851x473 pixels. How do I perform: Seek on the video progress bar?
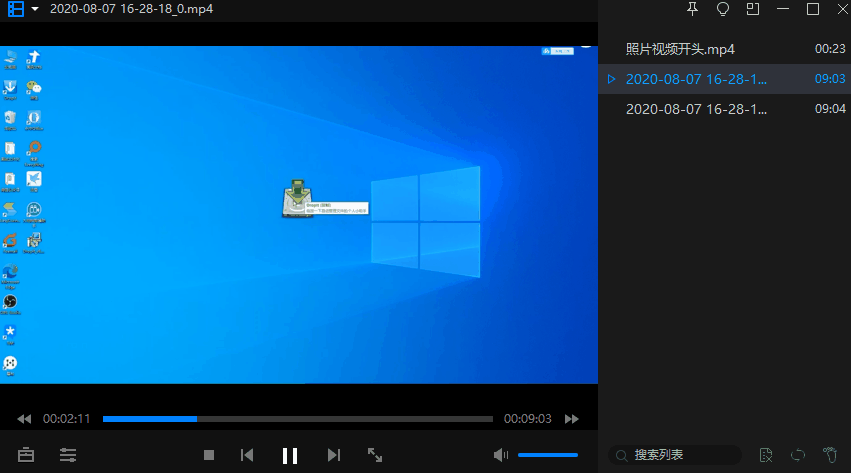(x=297, y=419)
